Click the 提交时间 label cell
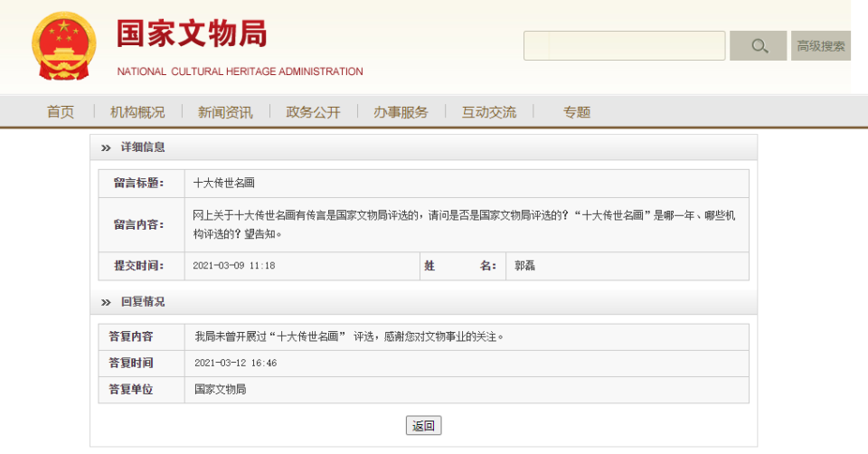 pyautogui.click(x=141, y=266)
